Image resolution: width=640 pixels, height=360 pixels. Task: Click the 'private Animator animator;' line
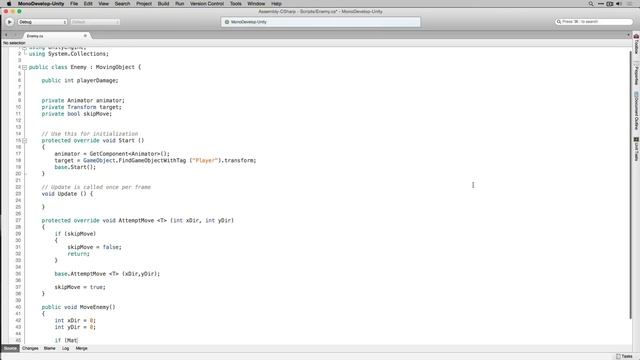pyautogui.click(x=83, y=100)
